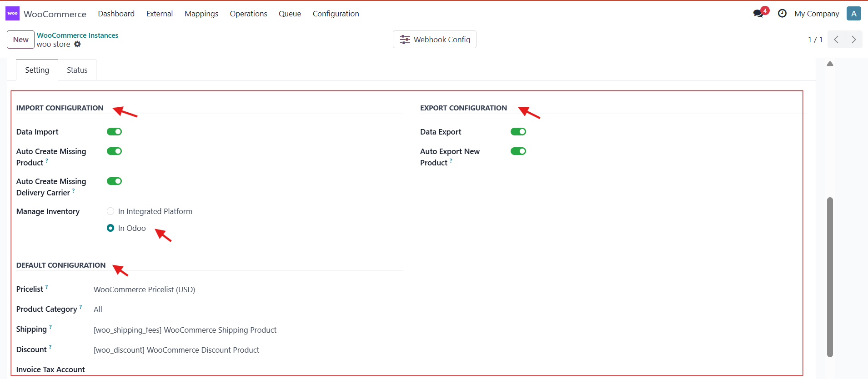Open the activities clock icon
Viewport: 868px width, 379px height.
(782, 14)
